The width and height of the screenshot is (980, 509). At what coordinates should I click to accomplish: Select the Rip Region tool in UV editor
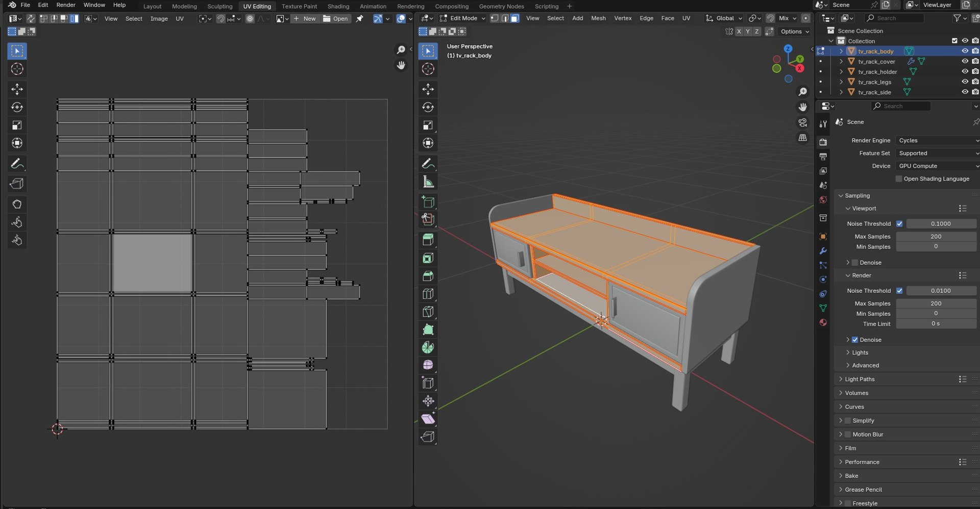point(17,184)
